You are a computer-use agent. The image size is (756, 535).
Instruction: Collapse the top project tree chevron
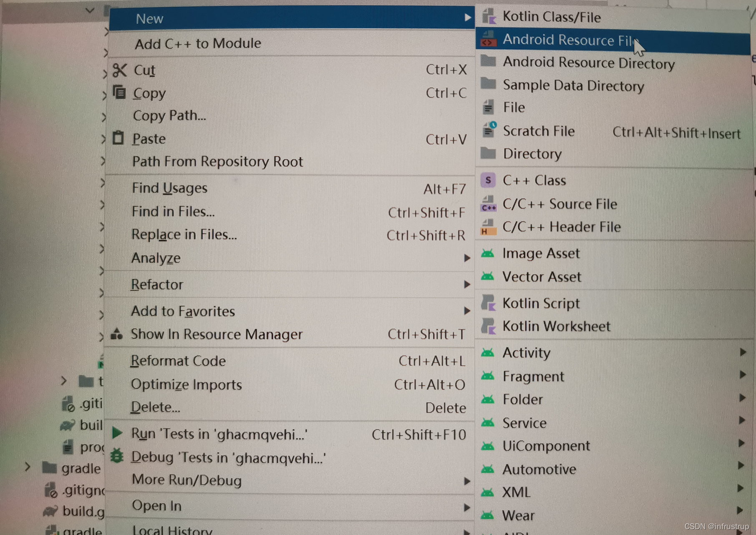[90, 10]
